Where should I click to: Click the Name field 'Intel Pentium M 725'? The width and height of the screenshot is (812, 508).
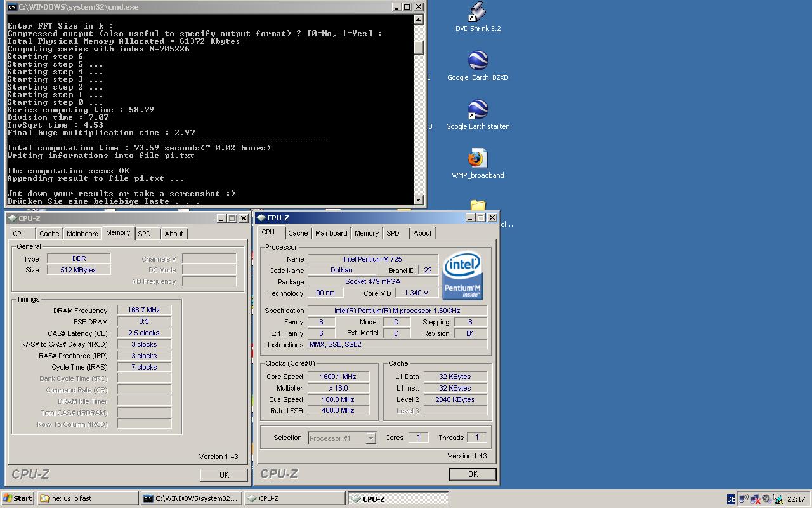click(372, 259)
